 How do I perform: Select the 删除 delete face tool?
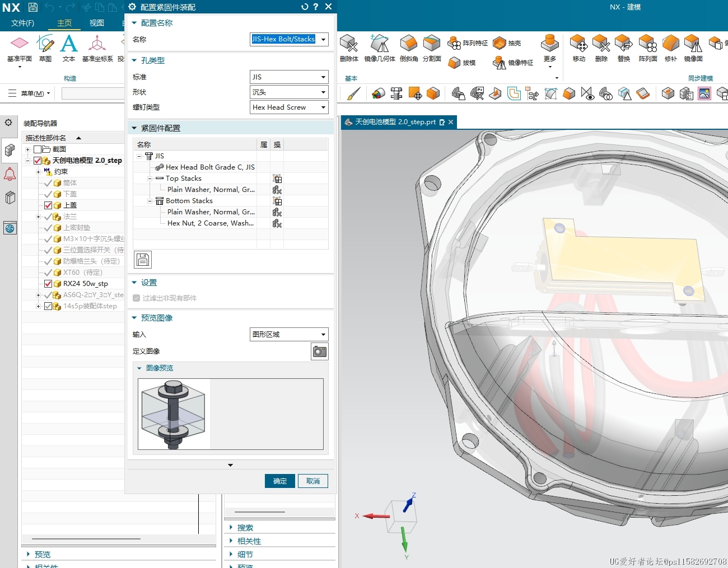(601, 49)
